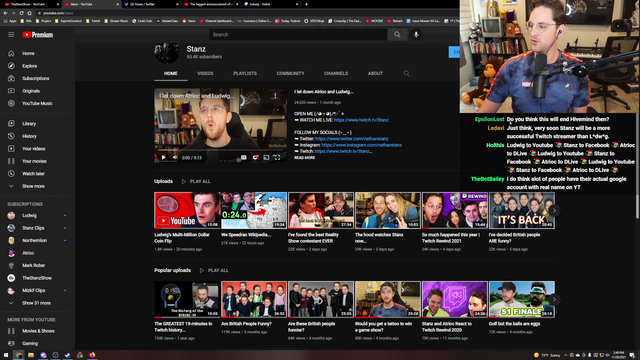Toggle autoplay on the featured video
The height and width of the screenshot is (360, 640).
255,158
